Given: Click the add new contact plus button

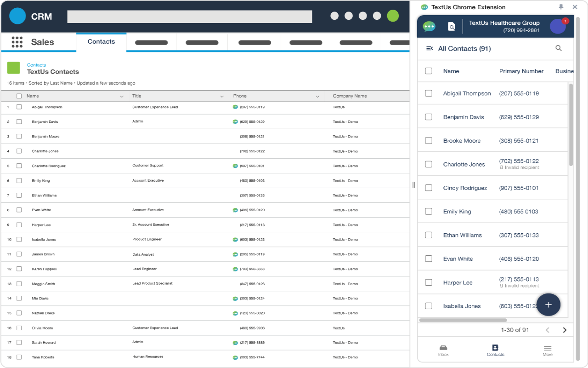Looking at the screenshot, I should [x=548, y=305].
